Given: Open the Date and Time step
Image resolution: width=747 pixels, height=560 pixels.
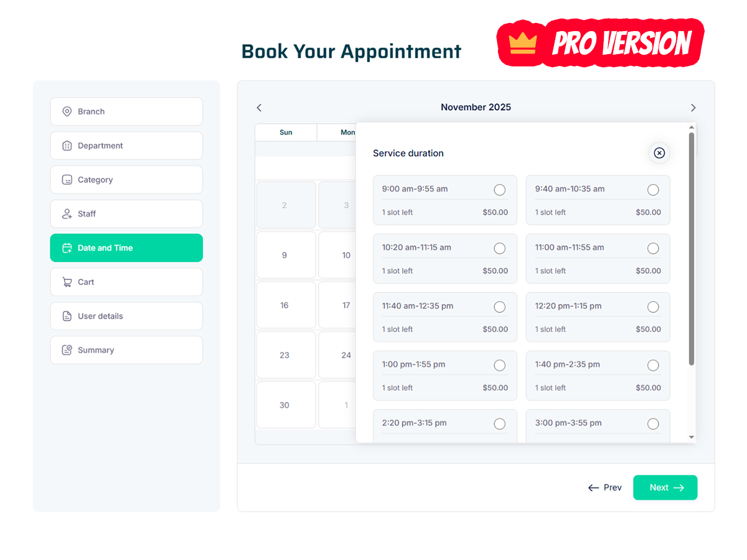Looking at the screenshot, I should [126, 248].
